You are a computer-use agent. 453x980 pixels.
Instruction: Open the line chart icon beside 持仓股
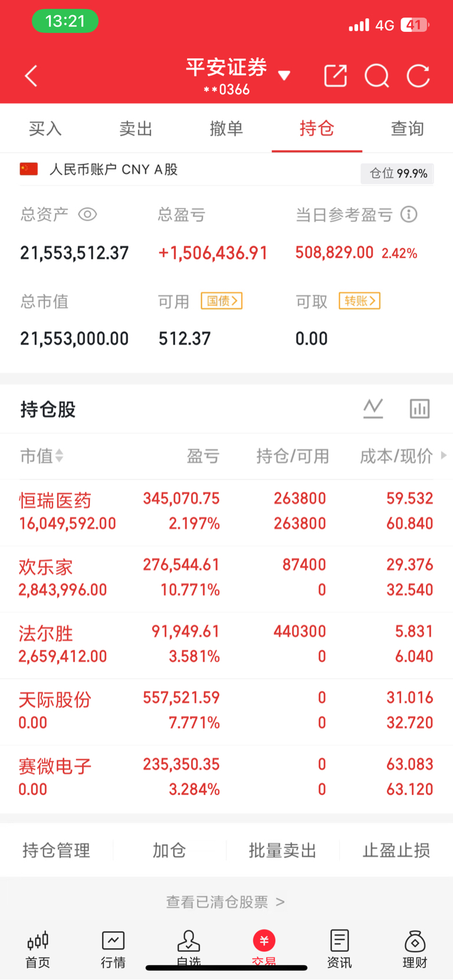point(373,408)
